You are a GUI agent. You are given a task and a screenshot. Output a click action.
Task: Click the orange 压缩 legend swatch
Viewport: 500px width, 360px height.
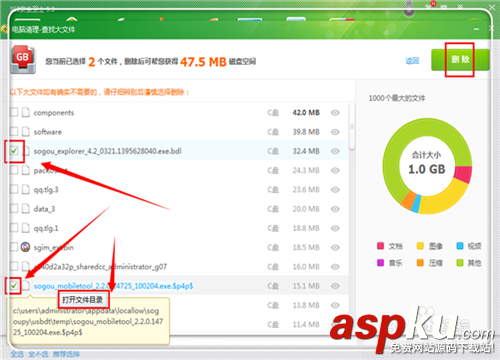(420, 263)
